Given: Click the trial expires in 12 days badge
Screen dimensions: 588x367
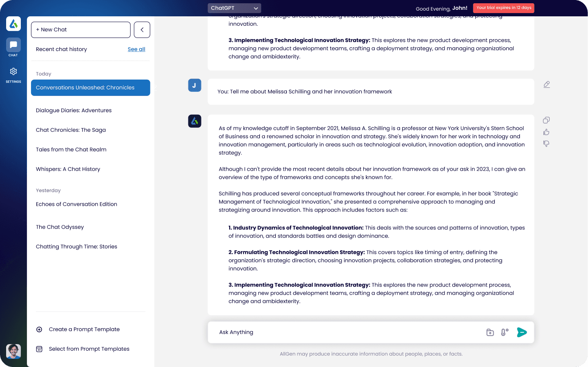Looking at the screenshot, I should (503, 8).
